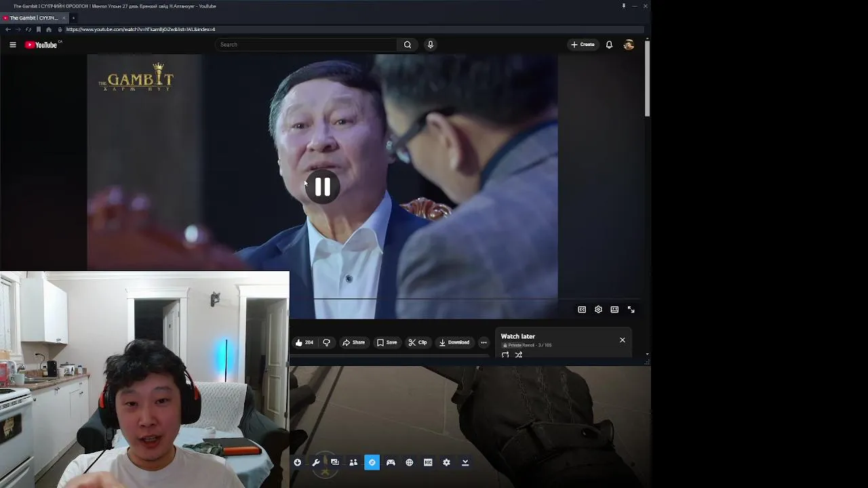Screen dimensions: 868x488
Task: Open the Watch later playlist title
Action: coord(518,336)
